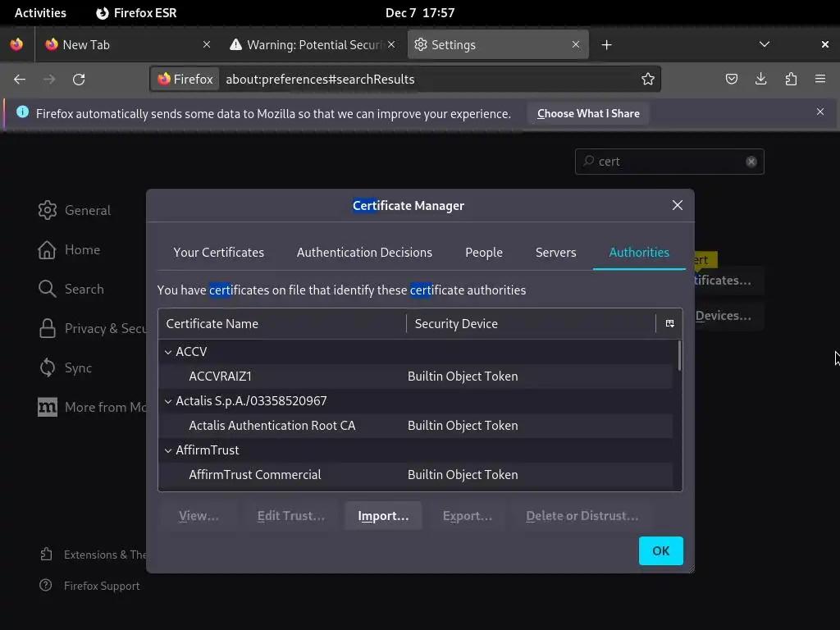The width and height of the screenshot is (840, 630).
Task: Click the Delete or Distrust... button
Action: coord(582,515)
